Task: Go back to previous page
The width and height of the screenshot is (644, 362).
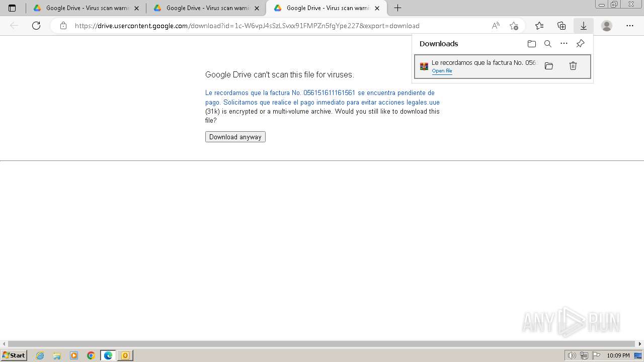Action: click(x=14, y=26)
